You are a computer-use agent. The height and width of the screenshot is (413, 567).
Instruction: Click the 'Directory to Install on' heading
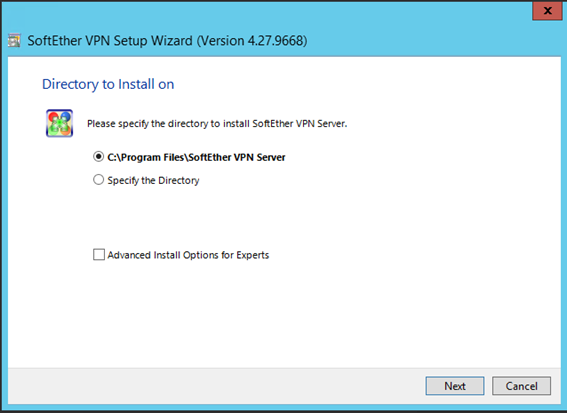pos(108,84)
